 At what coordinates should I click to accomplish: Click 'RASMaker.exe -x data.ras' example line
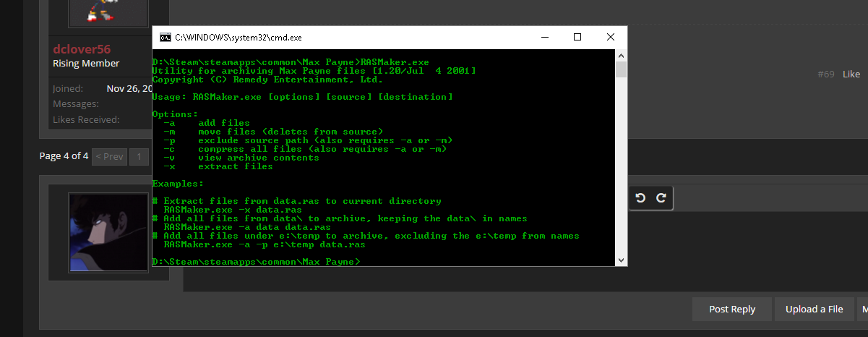[233, 210]
